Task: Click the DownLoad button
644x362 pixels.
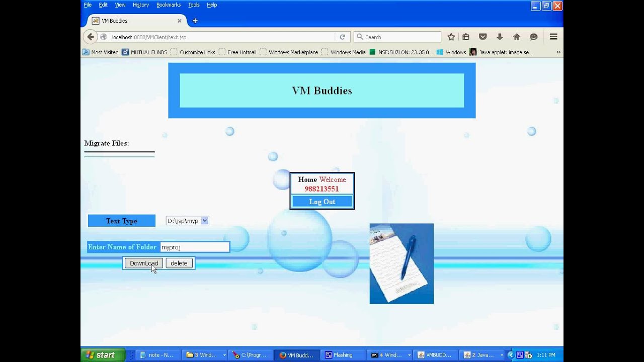Action: pyautogui.click(x=144, y=263)
